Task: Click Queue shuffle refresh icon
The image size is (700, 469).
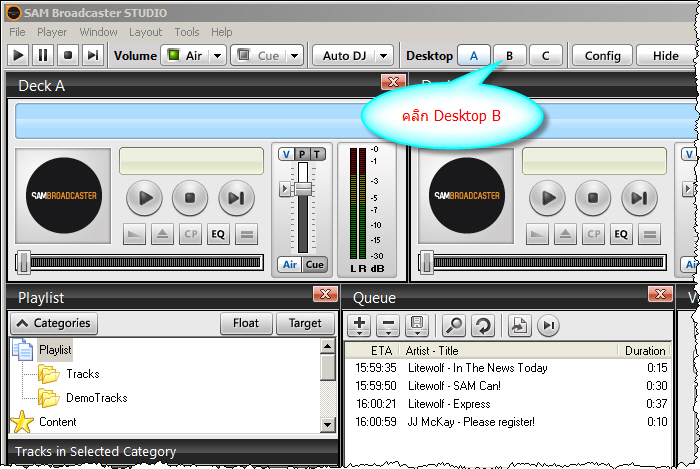Action: click(x=483, y=325)
